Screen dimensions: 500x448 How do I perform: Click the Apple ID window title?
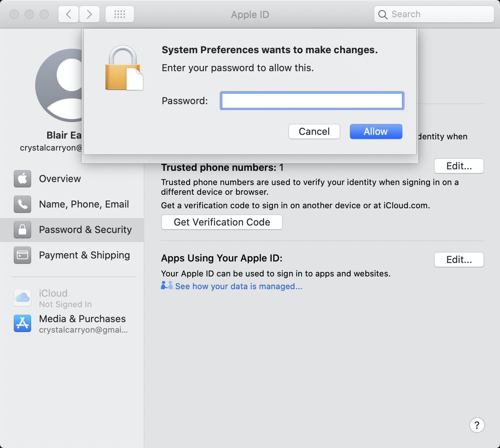(250, 15)
